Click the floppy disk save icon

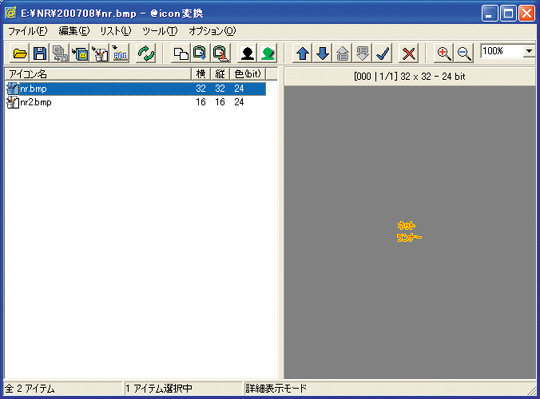click(40, 53)
